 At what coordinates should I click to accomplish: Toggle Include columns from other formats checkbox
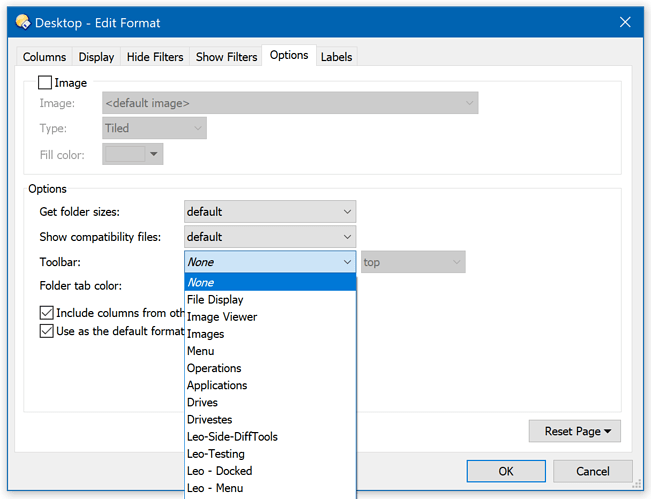pos(47,313)
